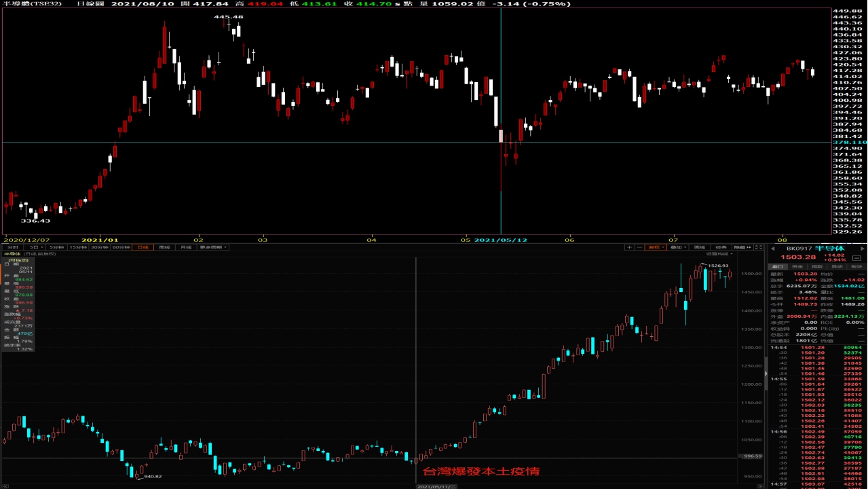Select the 盘口 quote tab

click(x=778, y=267)
